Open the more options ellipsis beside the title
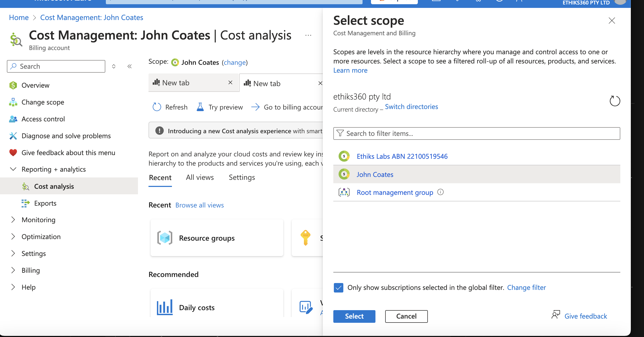 pyautogui.click(x=308, y=35)
